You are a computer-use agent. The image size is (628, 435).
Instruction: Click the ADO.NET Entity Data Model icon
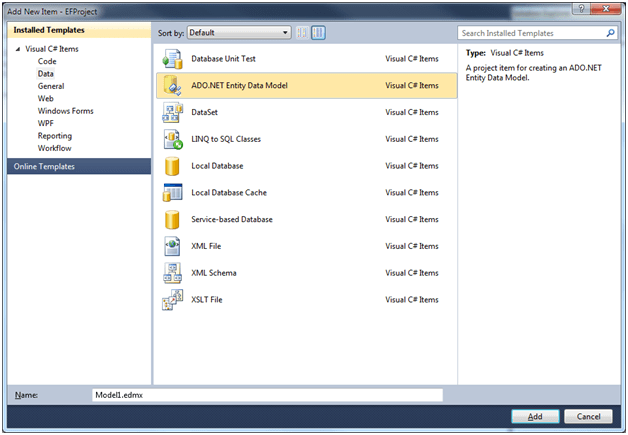pyautogui.click(x=173, y=85)
